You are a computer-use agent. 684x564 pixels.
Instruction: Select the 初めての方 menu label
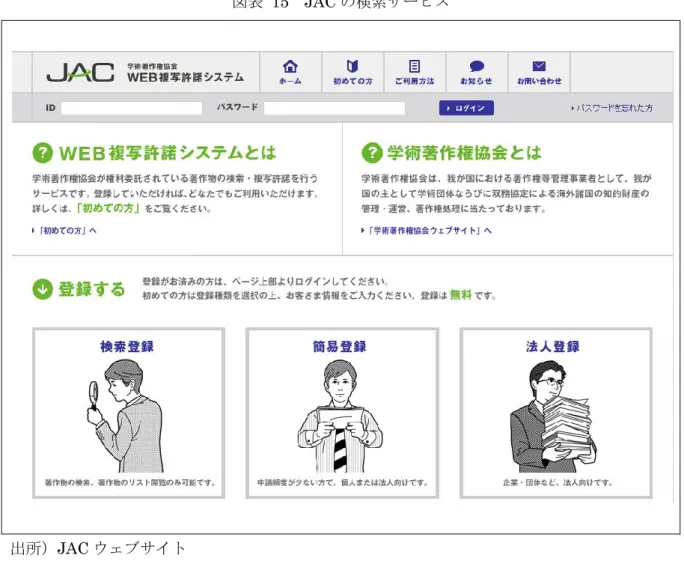(353, 81)
